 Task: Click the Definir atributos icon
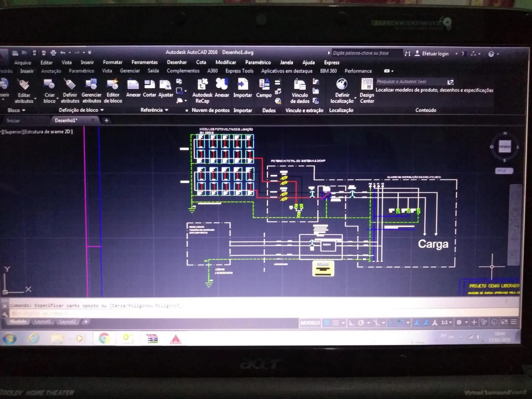[x=70, y=85]
